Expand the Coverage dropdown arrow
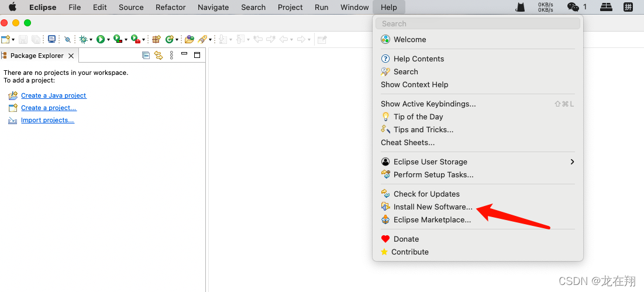Image resolution: width=644 pixels, height=292 pixels. point(126,39)
